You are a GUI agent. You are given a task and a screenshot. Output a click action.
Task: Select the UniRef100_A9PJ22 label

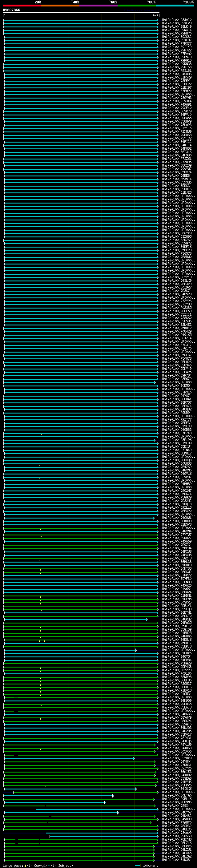pos(177,50)
